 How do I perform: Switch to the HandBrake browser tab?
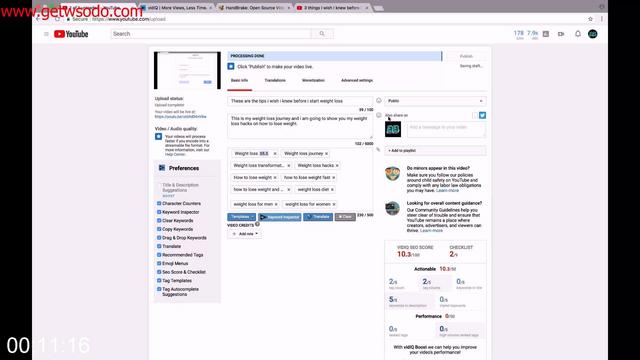click(x=255, y=8)
